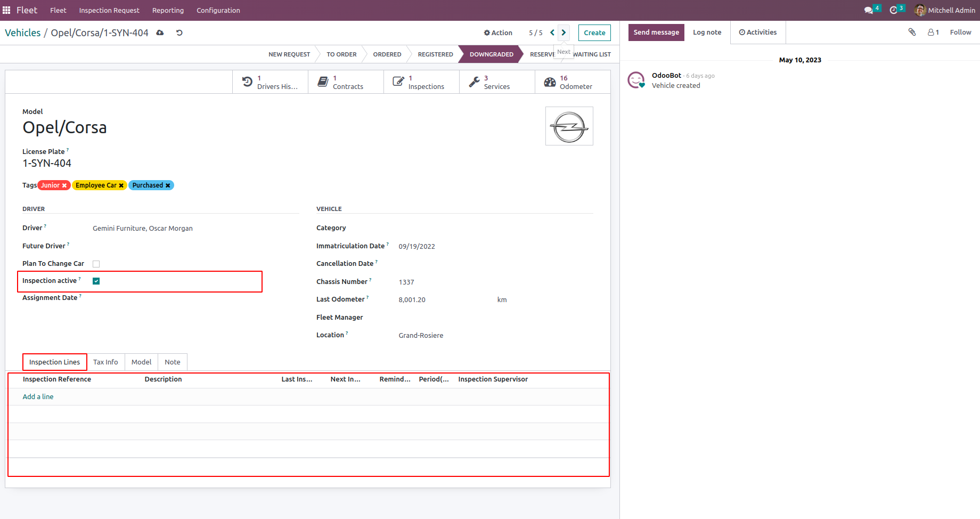Screen dimensions: 980x519
Task: Sort by Description column header
Action: pyautogui.click(x=163, y=379)
